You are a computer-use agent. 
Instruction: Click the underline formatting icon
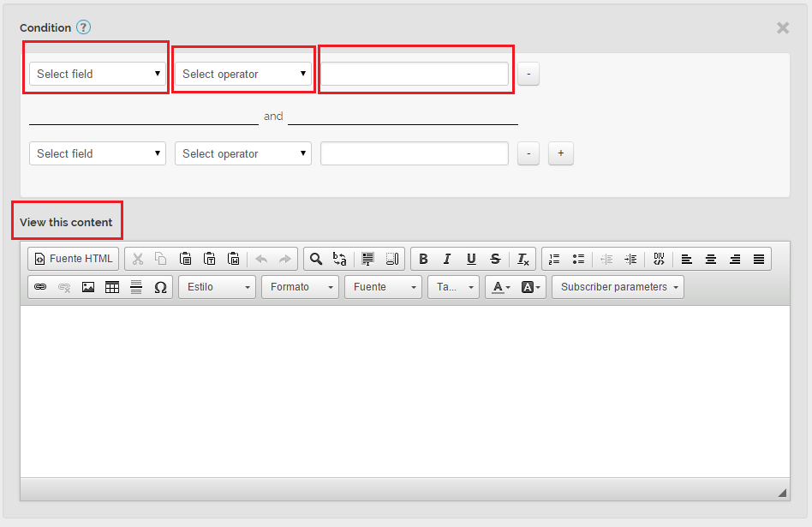[470, 259]
